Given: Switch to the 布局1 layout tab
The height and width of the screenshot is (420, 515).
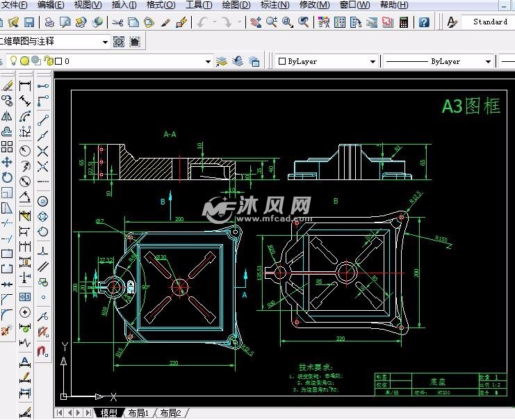Looking at the screenshot, I should (x=139, y=413).
